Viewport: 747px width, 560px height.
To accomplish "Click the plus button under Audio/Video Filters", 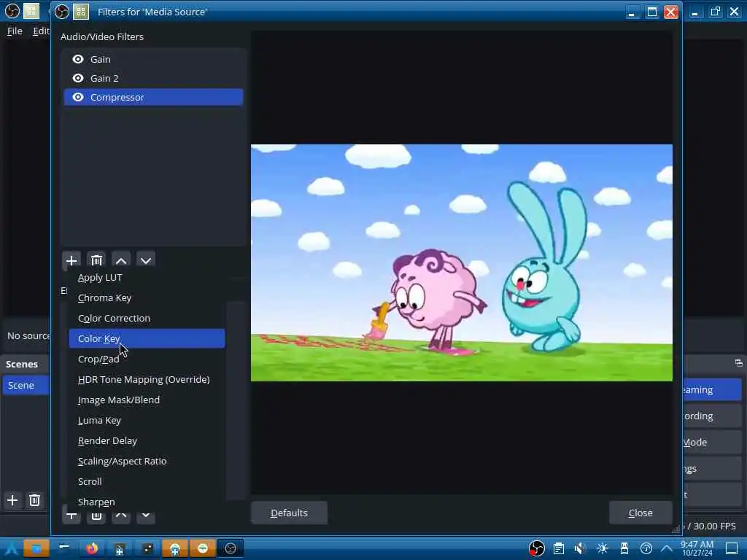I will 71,260.
